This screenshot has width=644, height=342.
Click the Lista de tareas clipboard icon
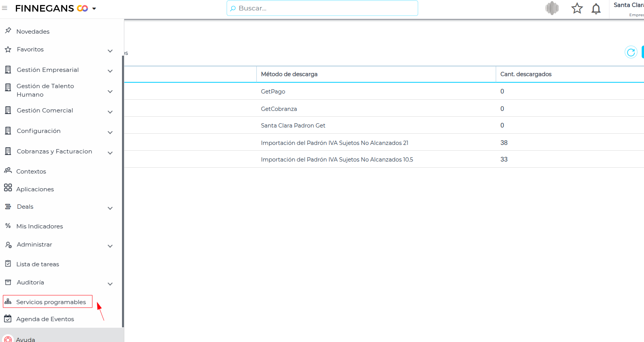click(x=8, y=264)
